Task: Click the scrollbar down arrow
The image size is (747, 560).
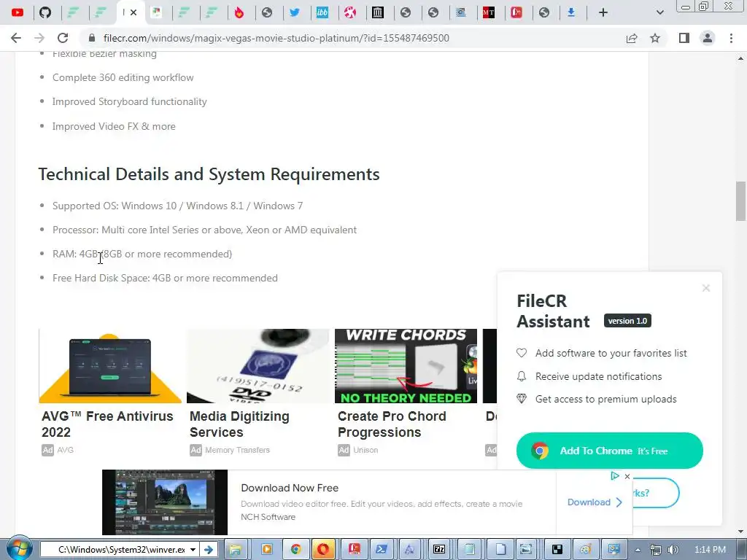Action: [x=740, y=532]
